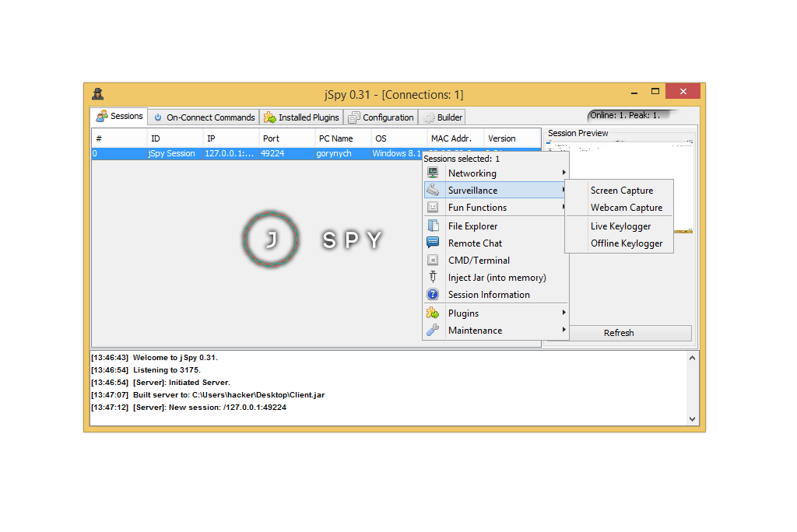The height and width of the screenshot is (532, 797).
Task: Switch to the Configuration tab
Action: tap(381, 117)
